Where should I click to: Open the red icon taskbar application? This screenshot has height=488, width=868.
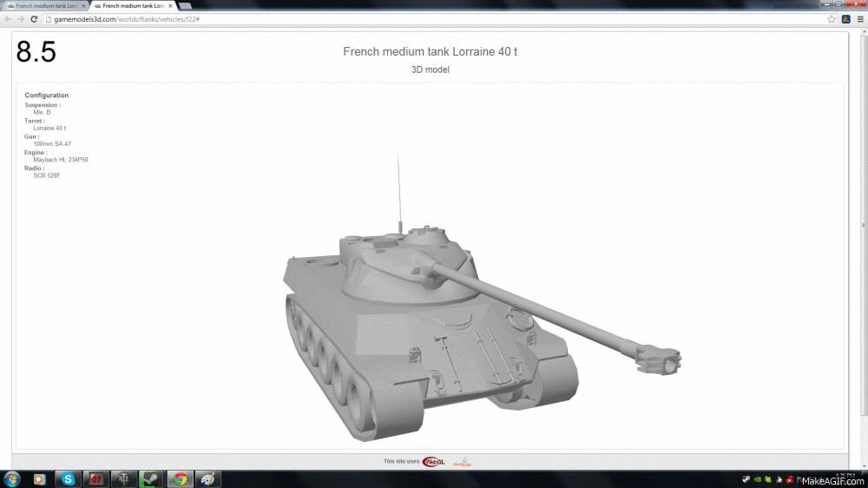95,479
